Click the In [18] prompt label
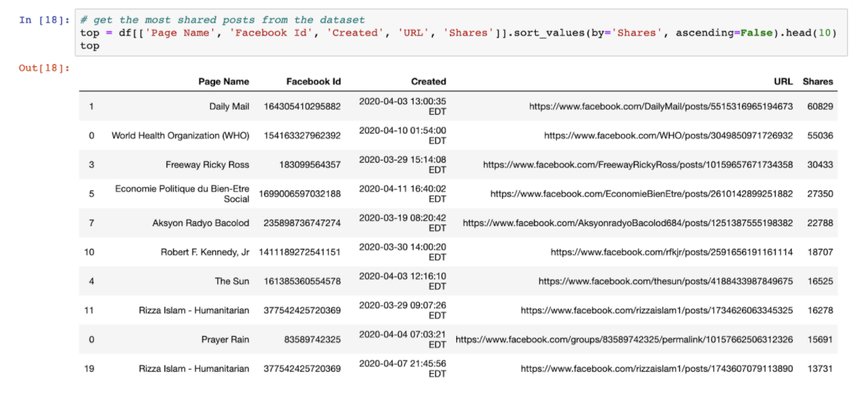This screenshot has height=408, width=868. (44, 20)
